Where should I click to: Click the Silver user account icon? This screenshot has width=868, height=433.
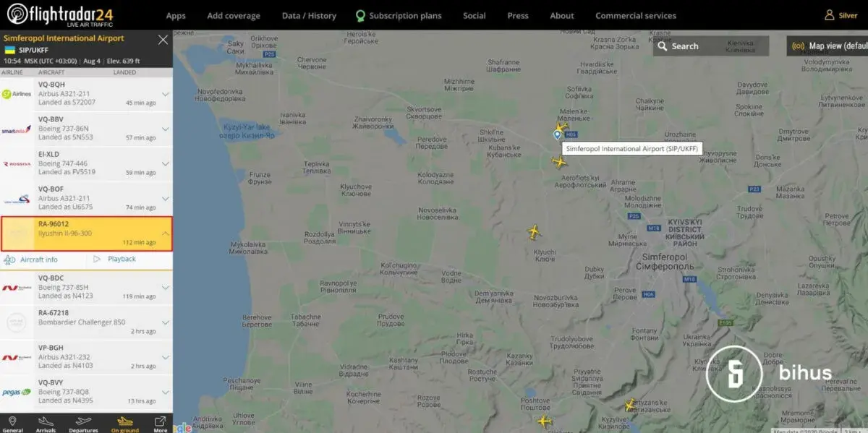click(829, 15)
